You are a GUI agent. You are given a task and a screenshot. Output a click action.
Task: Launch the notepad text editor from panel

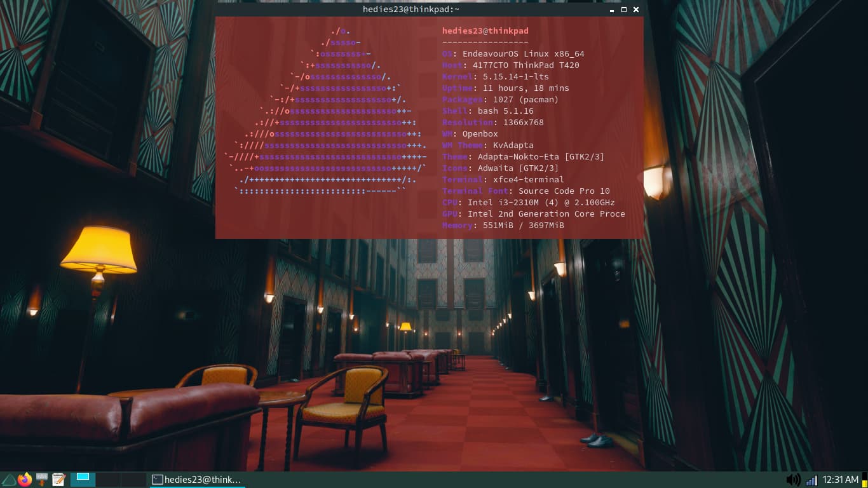(x=59, y=479)
